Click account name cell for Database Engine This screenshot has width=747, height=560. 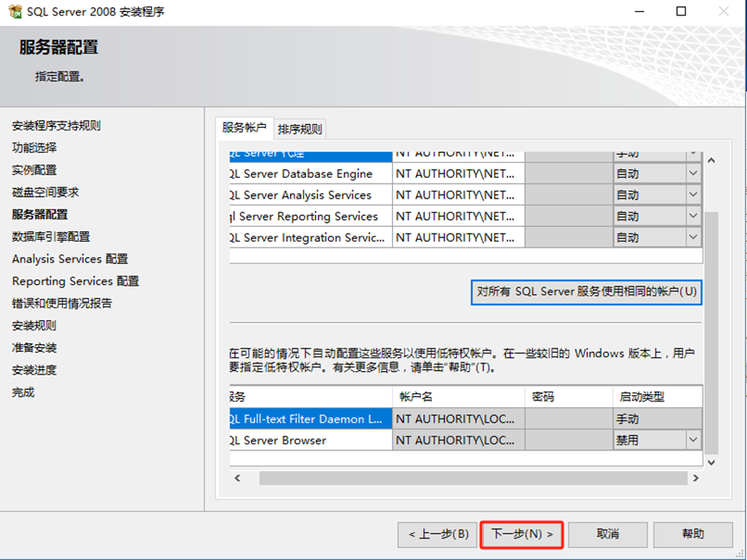tap(459, 173)
